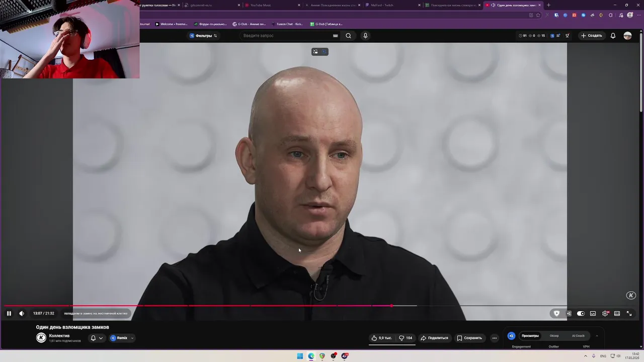The image size is (644, 362).
Task: Mute the video using the speaker icon
Action: pyautogui.click(x=22, y=313)
